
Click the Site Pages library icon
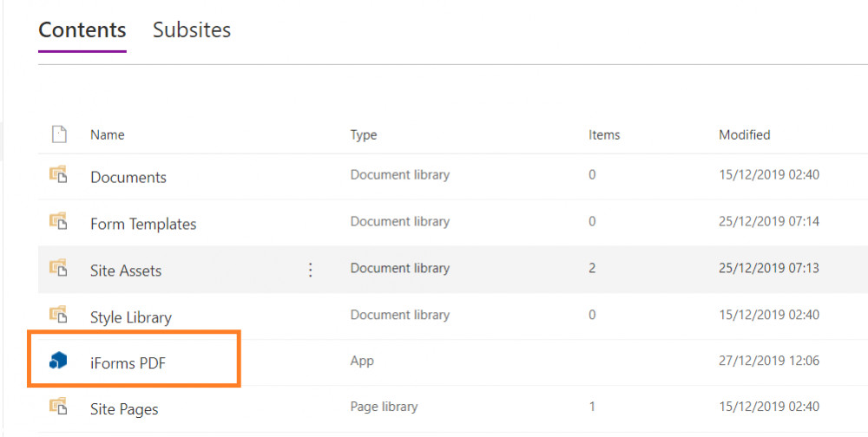(x=58, y=407)
